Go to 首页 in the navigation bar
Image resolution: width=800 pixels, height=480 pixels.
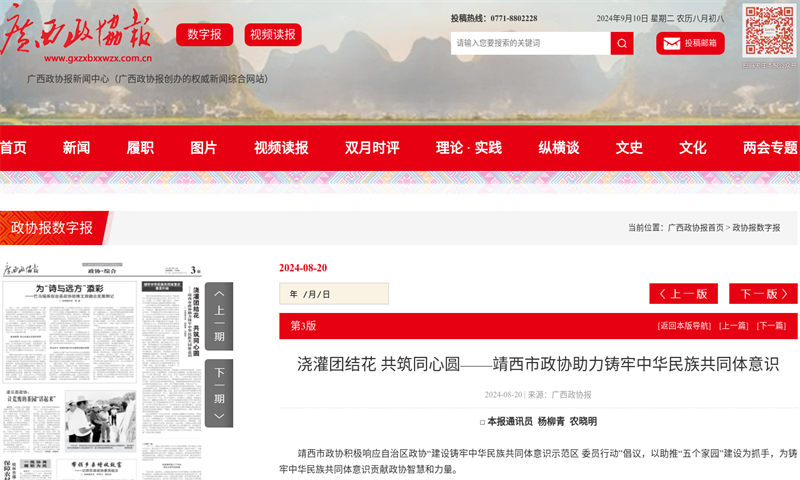13,148
